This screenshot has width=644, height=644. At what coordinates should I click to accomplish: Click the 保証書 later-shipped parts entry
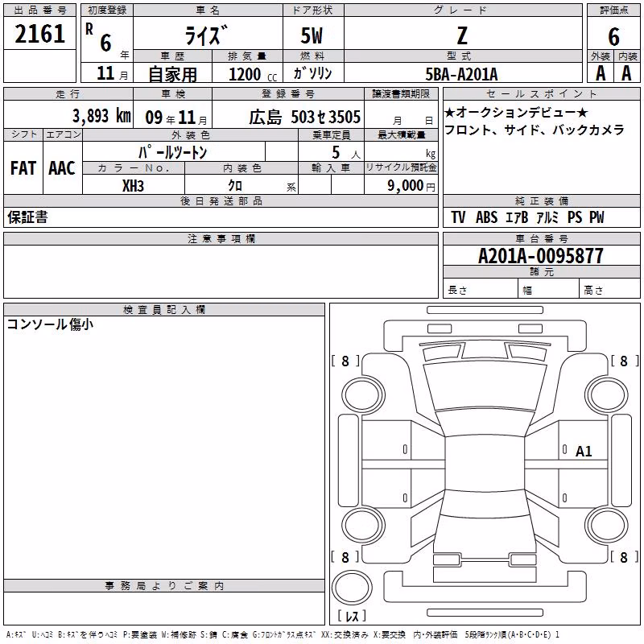[27, 217]
